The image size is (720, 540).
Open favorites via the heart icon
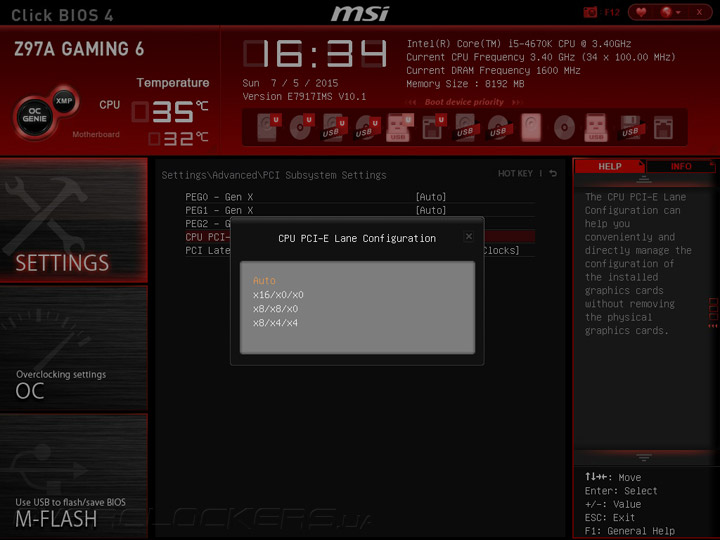(x=641, y=12)
